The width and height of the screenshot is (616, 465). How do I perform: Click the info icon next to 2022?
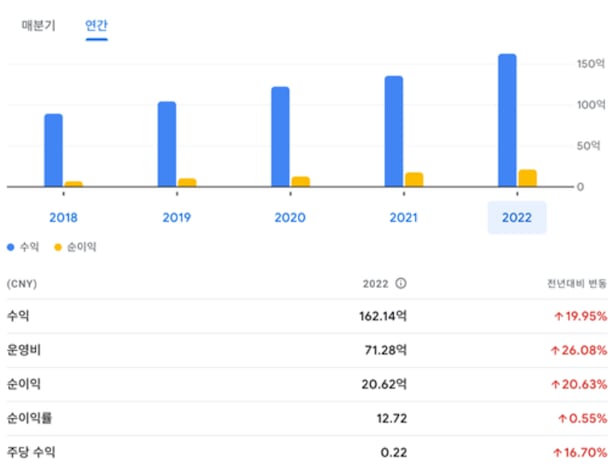[401, 283]
